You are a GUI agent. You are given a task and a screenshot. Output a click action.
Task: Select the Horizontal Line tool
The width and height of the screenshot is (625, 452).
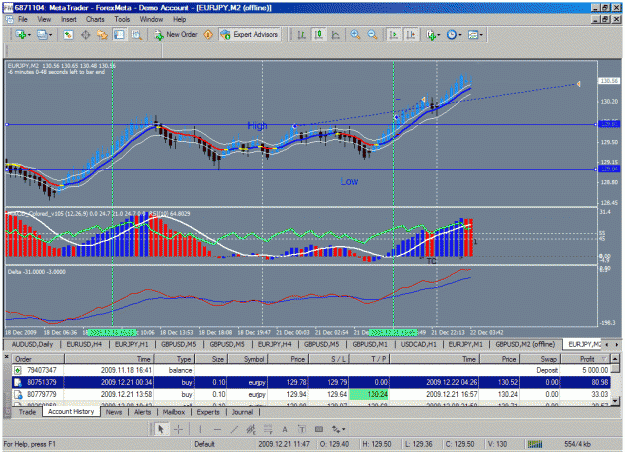pos(217,430)
